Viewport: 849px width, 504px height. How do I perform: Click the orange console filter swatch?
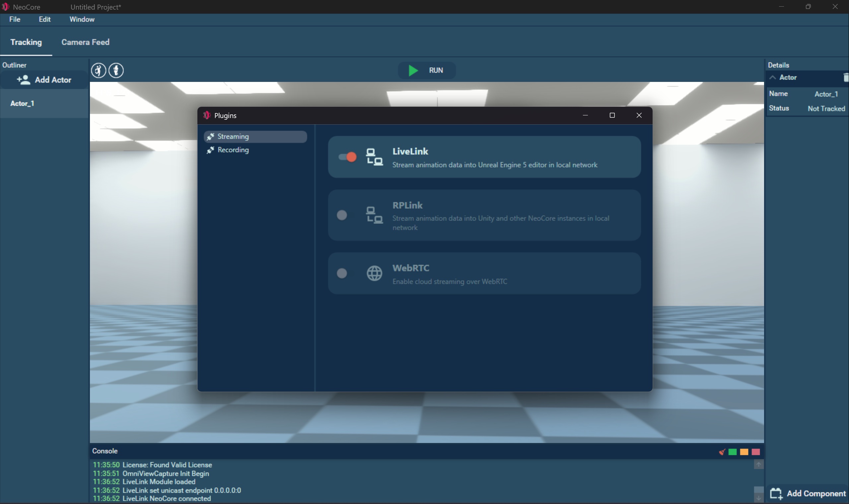coord(744,452)
